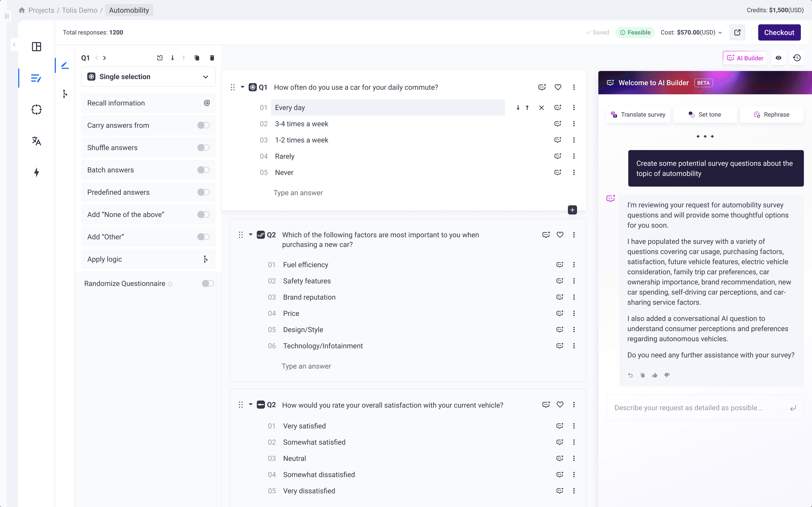This screenshot has height=507, width=812.
Task: Delete question Q1 using the trash icon
Action: 212,58
